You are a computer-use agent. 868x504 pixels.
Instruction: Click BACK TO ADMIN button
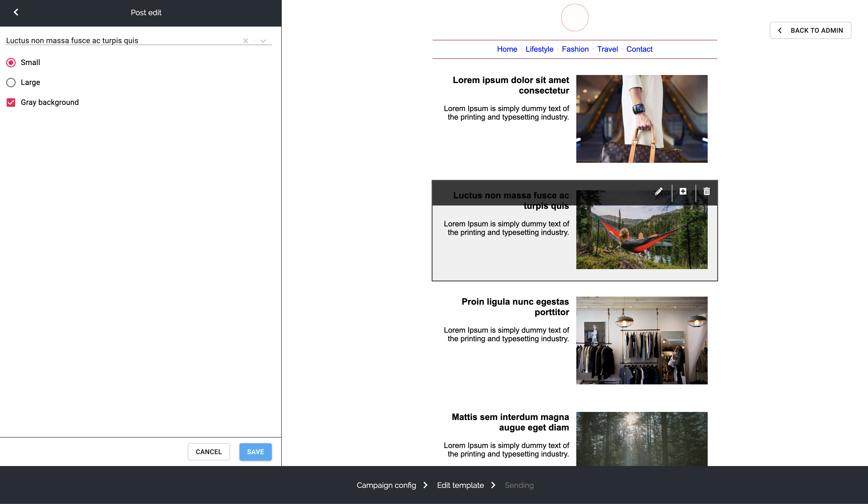coord(810,30)
